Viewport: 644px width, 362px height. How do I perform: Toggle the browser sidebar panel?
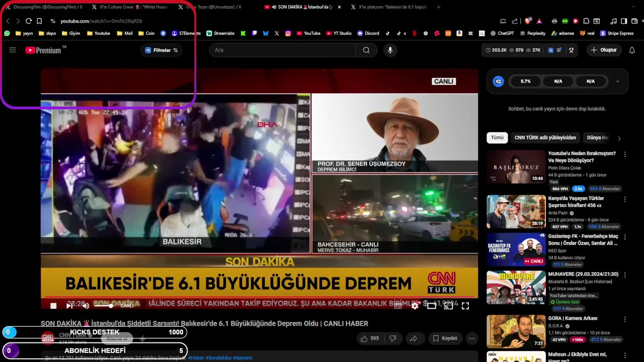tap(624, 21)
